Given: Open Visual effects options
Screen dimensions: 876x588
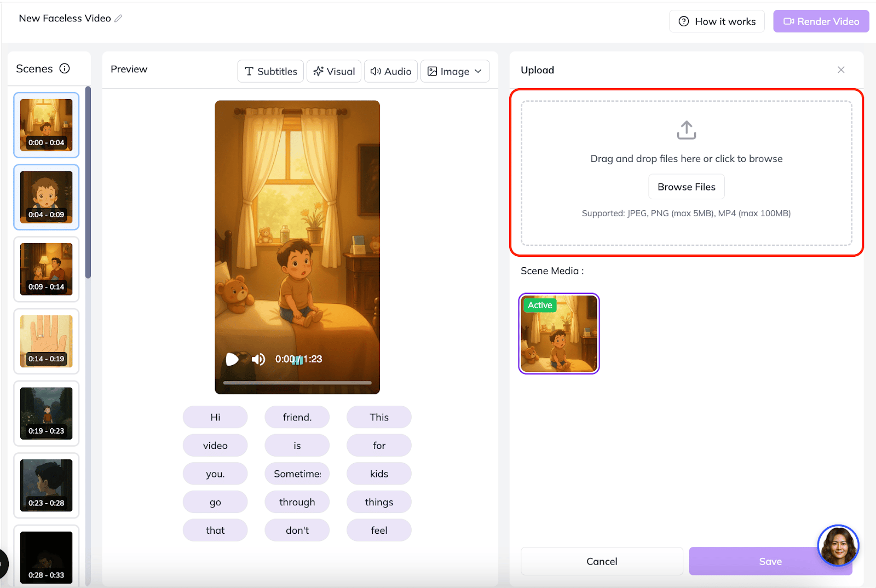Looking at the screenshot, I should pos(334,71).
